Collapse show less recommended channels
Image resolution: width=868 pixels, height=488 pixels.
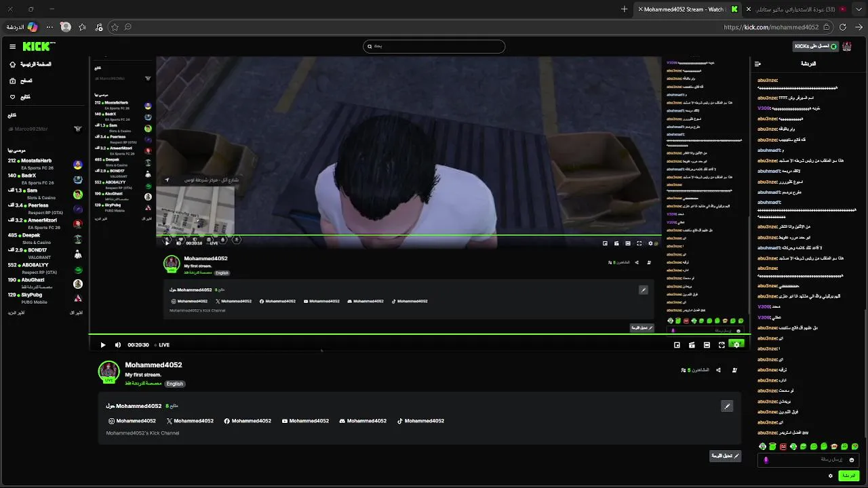pos(76,312)
